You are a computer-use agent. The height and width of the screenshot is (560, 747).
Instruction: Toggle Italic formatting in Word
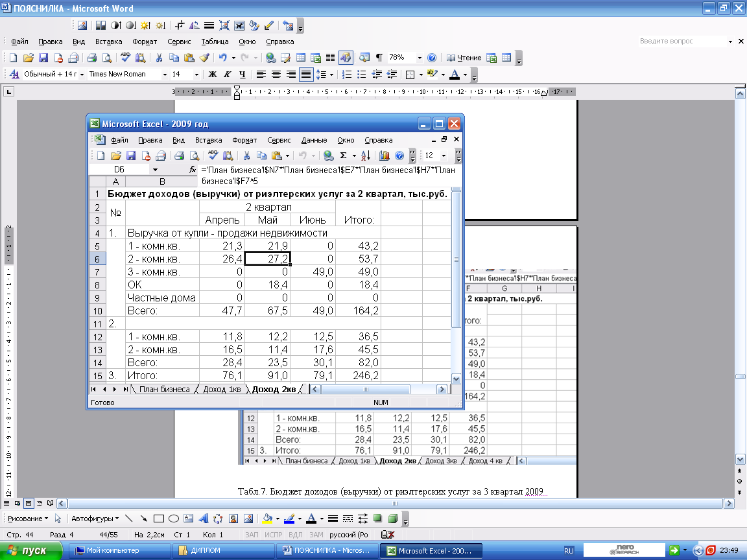coord(228,75)
